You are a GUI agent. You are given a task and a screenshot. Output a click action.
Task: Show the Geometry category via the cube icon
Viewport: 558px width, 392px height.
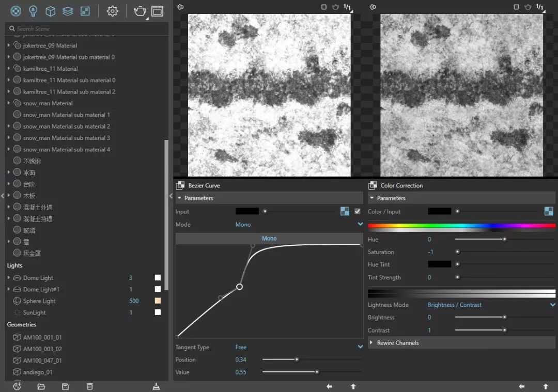(x=50, y=11)
